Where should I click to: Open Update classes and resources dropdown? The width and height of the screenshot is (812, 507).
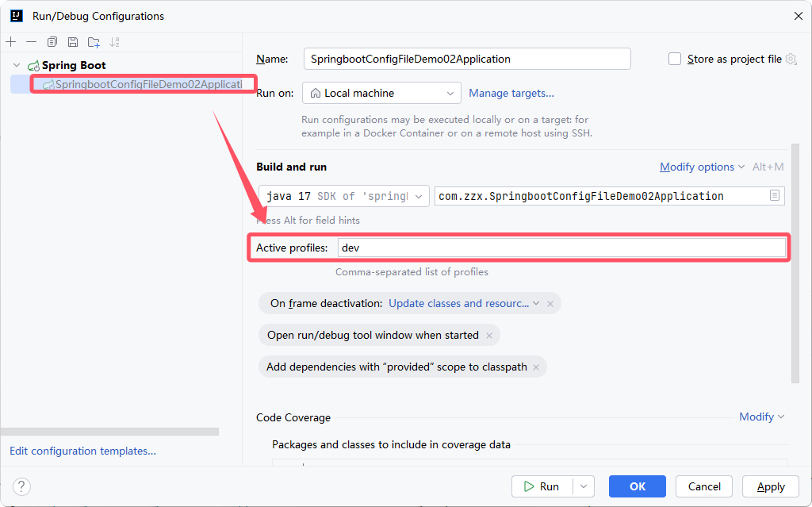464,304
